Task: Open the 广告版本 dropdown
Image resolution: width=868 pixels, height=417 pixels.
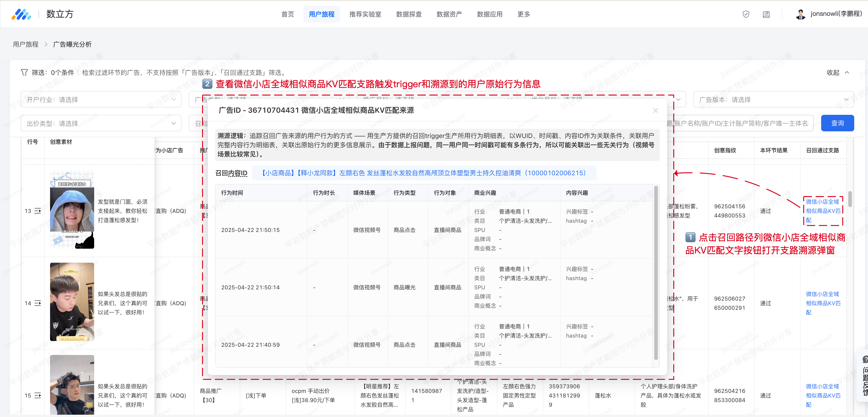Action: point(773,100)
